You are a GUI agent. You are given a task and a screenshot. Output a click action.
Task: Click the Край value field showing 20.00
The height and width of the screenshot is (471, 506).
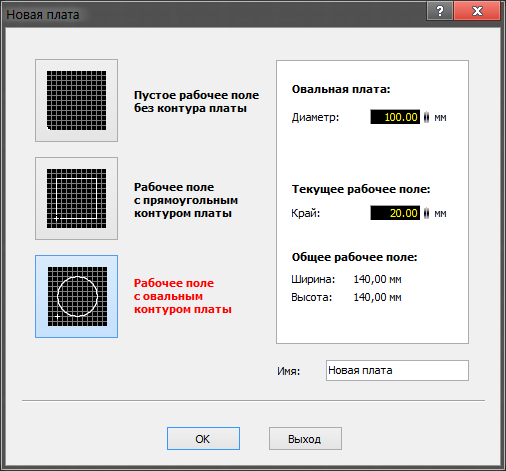[395, 213]
